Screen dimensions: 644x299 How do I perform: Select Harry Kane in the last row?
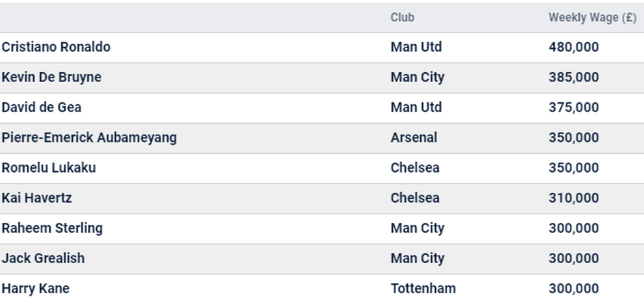35,289
